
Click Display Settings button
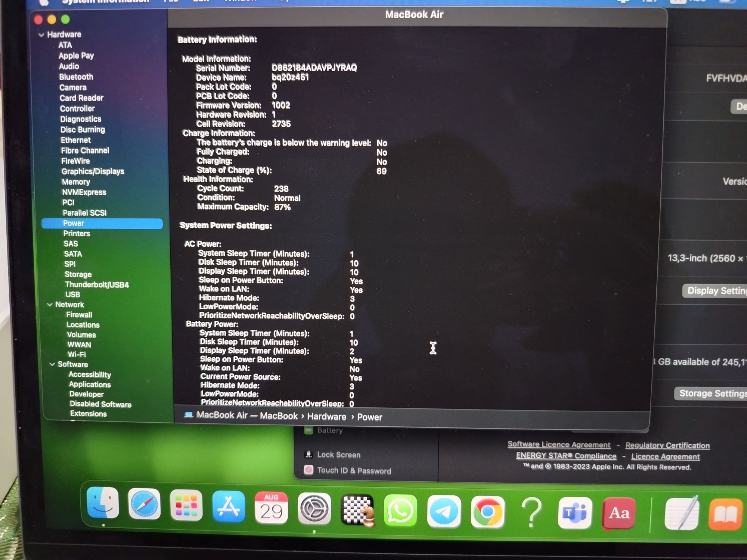pyautogui.click(x=715, y=290)
